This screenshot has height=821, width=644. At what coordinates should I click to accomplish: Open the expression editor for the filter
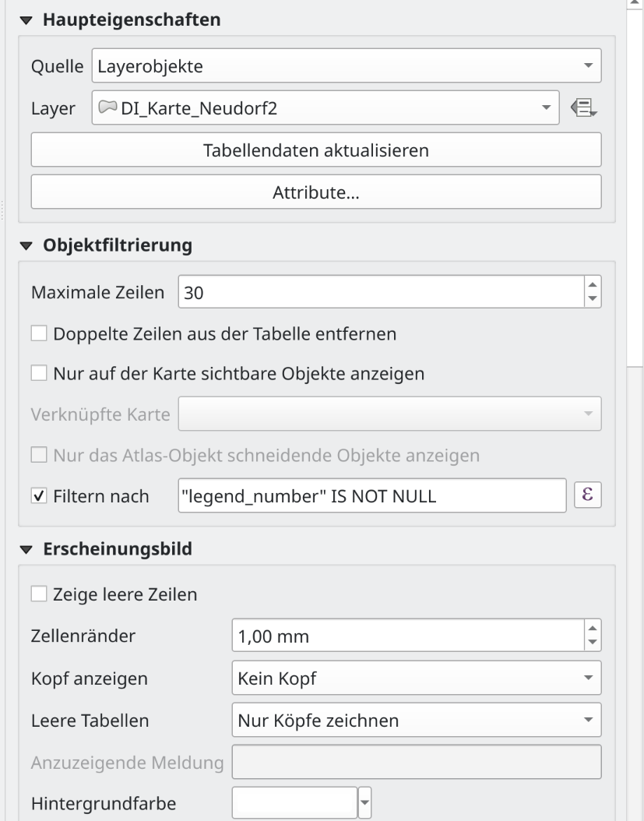coord(586,495)
